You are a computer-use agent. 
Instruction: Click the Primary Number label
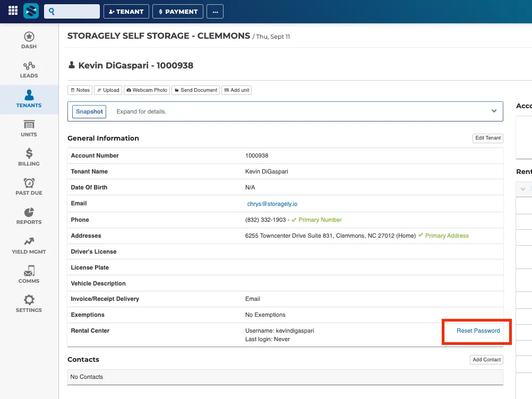coord(320,220)
